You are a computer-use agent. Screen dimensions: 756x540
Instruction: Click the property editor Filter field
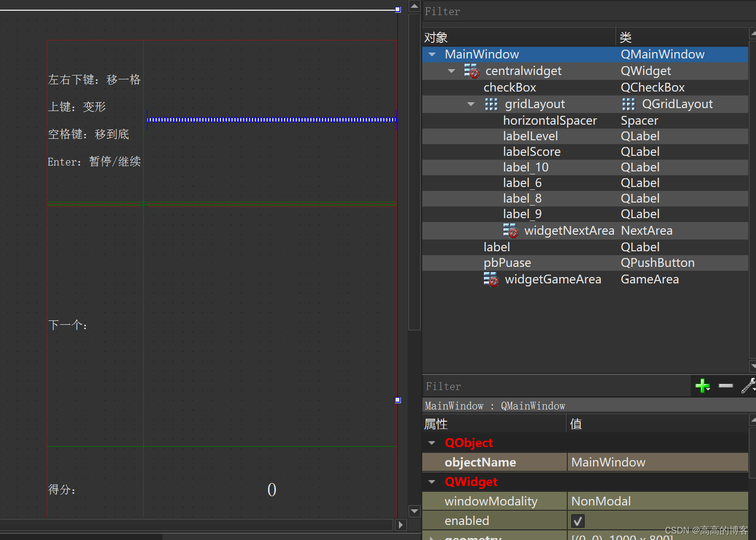pos(556,386)
